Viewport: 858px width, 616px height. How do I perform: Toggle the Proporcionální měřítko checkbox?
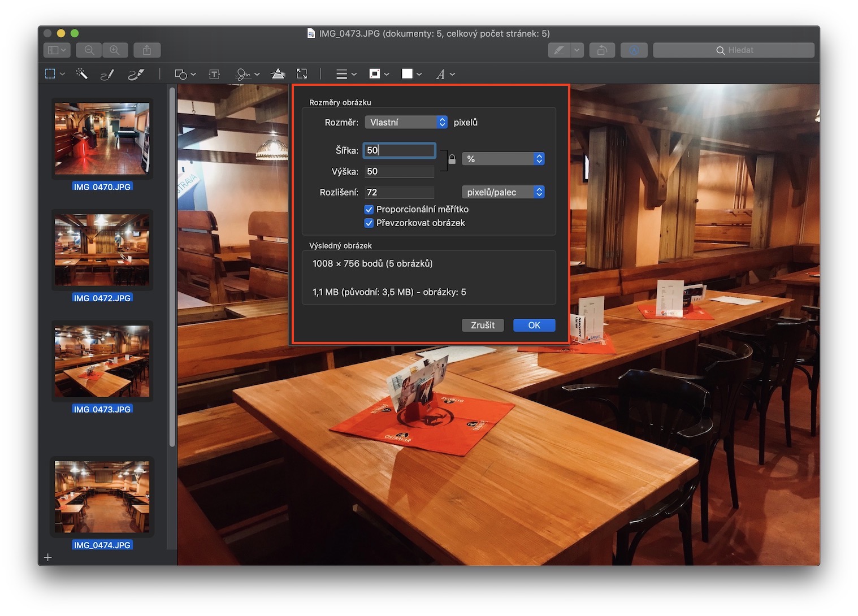[369, 209]
